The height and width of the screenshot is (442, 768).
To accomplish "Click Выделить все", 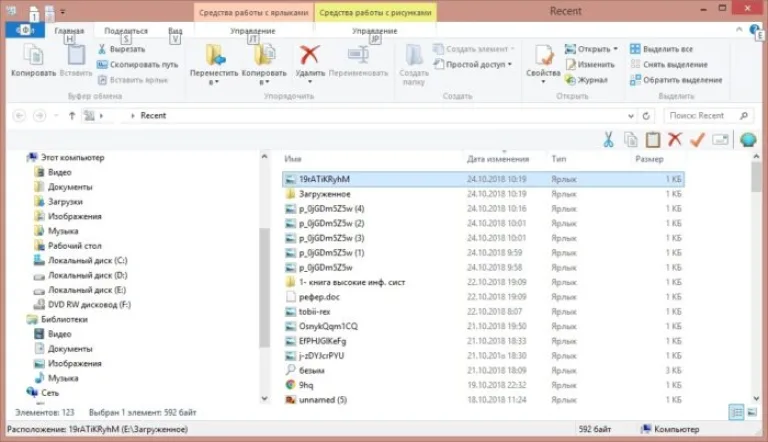I will point(661,49).
